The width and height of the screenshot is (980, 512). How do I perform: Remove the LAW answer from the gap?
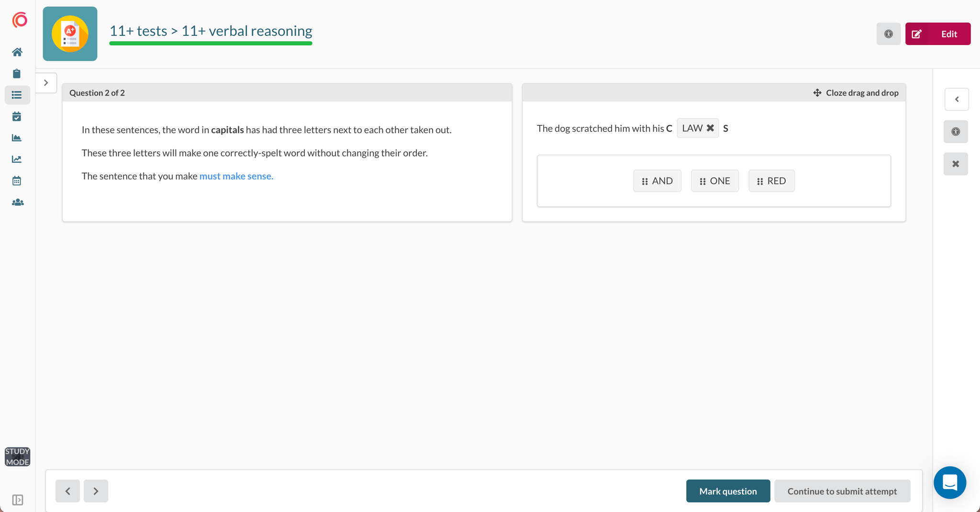[x=710, y=128]
